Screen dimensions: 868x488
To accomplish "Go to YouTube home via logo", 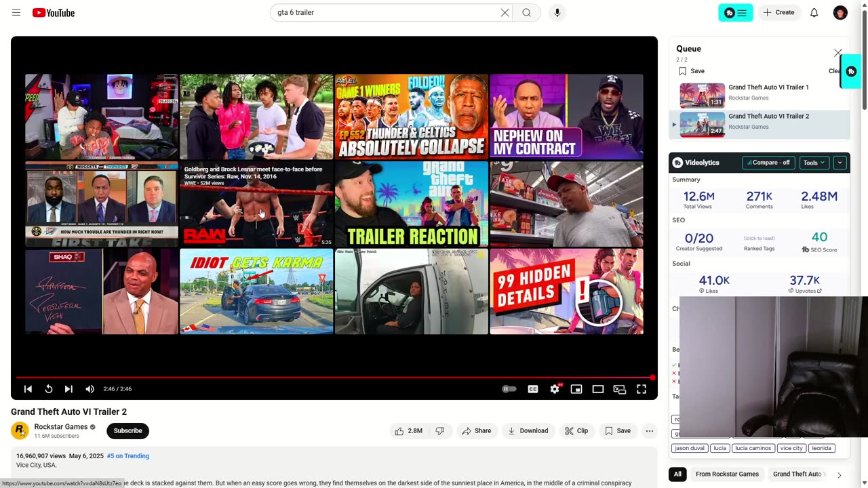I will 53,13.
